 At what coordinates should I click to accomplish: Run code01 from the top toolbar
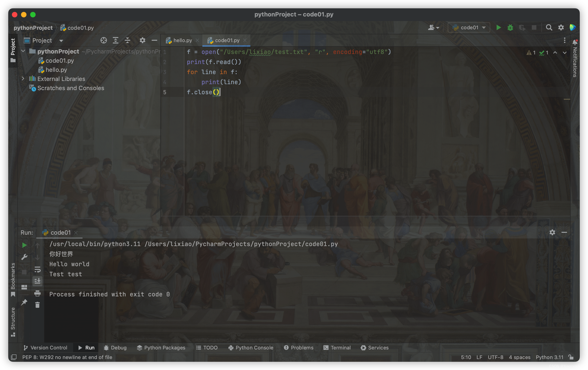pos(498,28)
